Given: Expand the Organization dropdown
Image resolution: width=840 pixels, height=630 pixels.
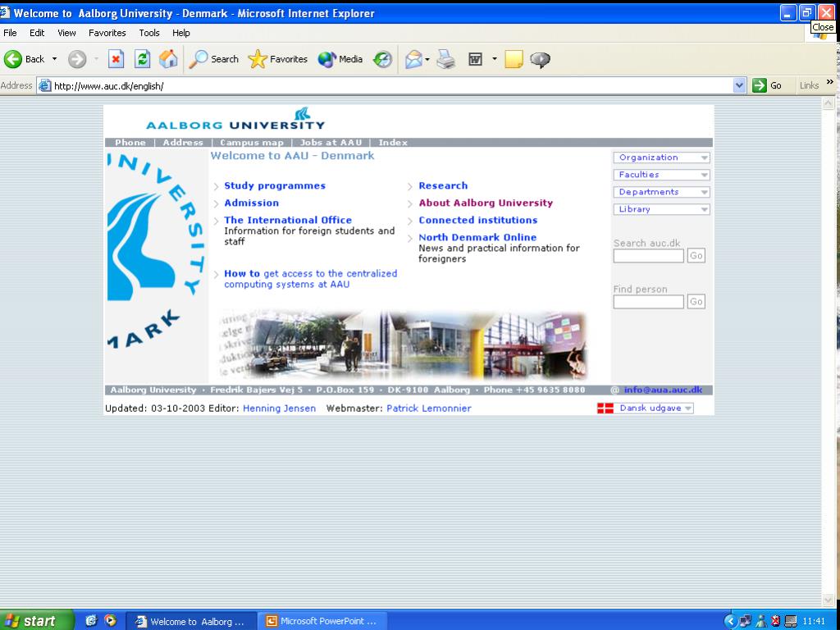Looking at the screenshot, I should tap(662, 157).
